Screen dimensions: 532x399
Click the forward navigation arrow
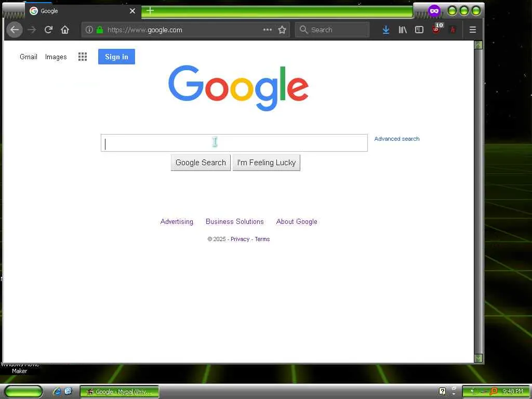[x=32, y=30]
